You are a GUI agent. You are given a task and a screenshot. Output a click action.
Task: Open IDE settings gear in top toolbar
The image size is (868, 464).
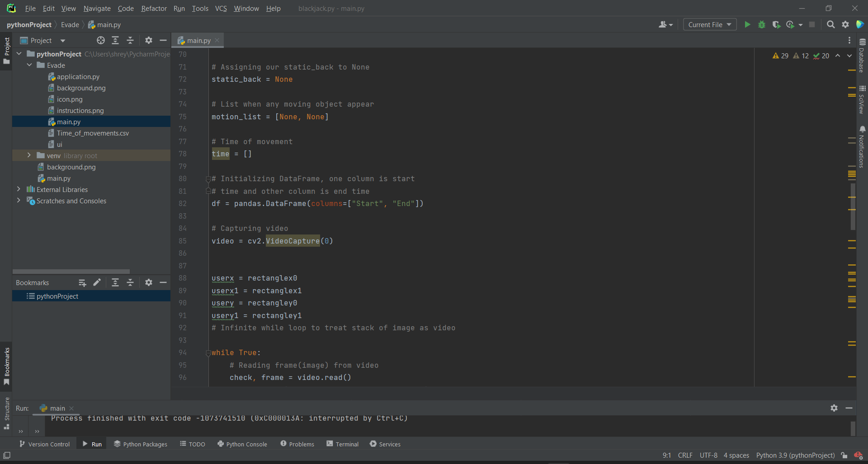coord(845,25)
